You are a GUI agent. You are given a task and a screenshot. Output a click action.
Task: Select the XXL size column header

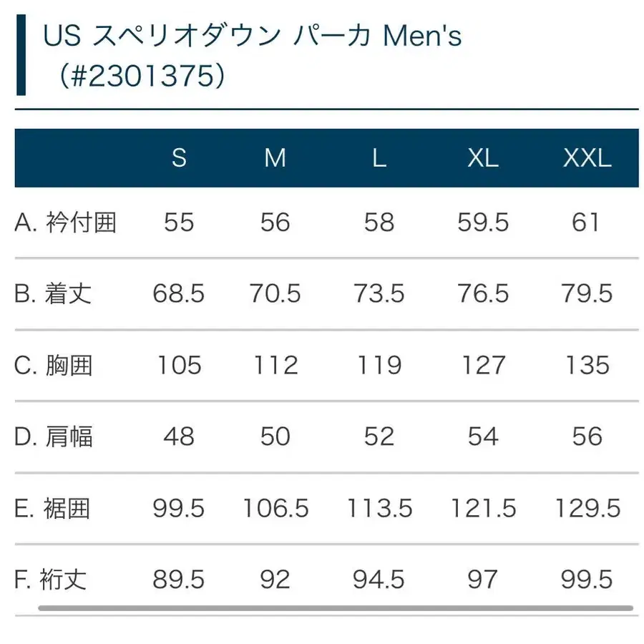click(x=587, y=157)
